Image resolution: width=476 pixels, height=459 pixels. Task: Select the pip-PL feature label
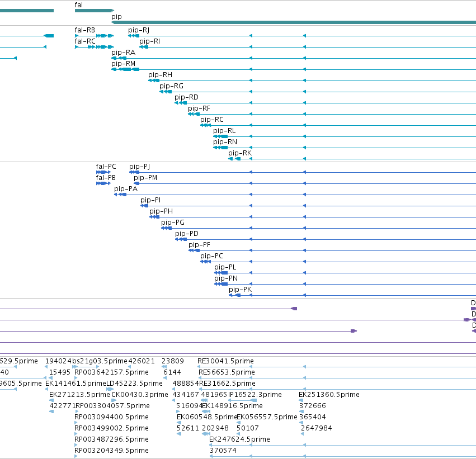click(225, 268)
